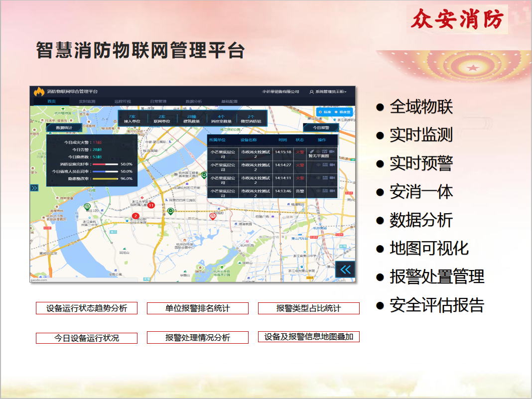The width and height of the screenshot is (532, 399).
Task: Click the 今日告警 value 28起
Action: pos(97,149)
